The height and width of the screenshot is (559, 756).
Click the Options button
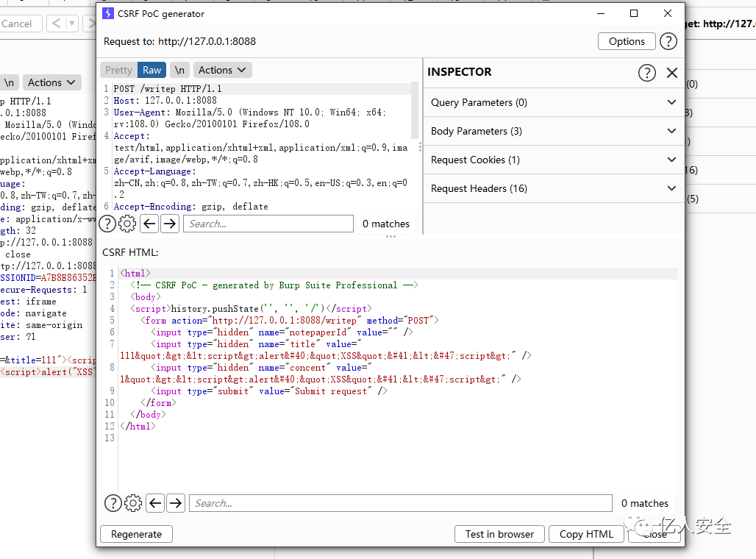coord(627,41)
